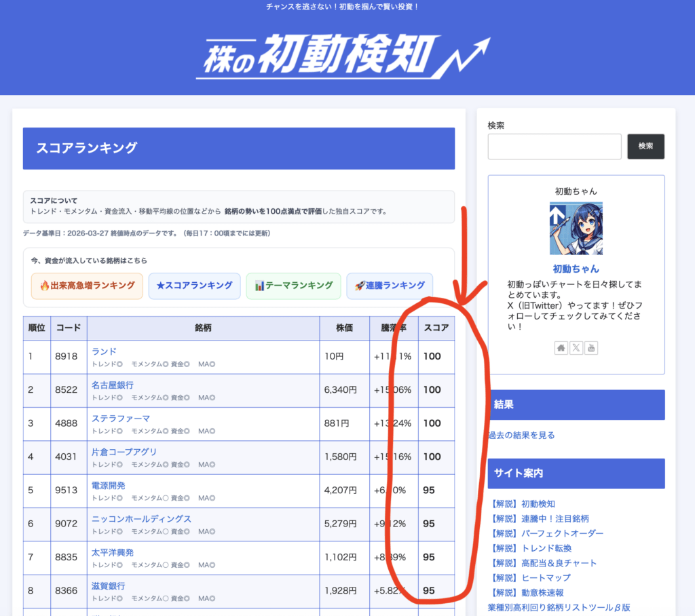Open 【解説】パーフェクトオーダー guide link
Viewport: 695px width, 616px height.
click(545, 533)
